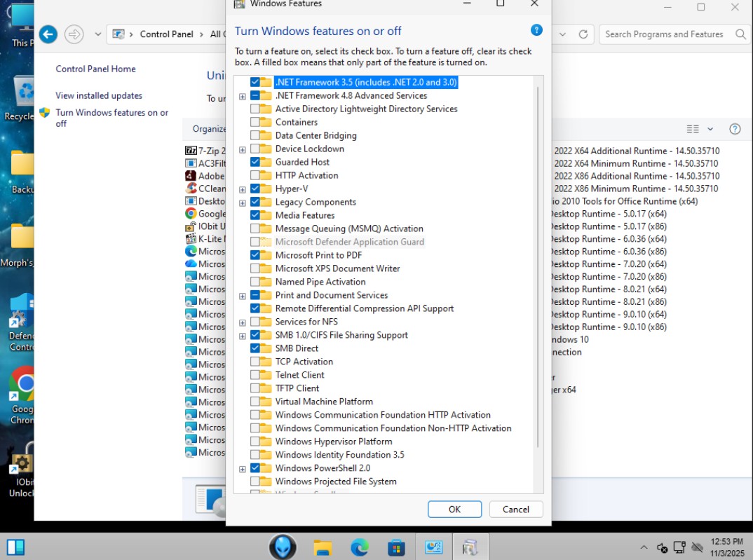Uncheck the Guarded Host checkbox
The image size is (753, 560).
(255, 162)
